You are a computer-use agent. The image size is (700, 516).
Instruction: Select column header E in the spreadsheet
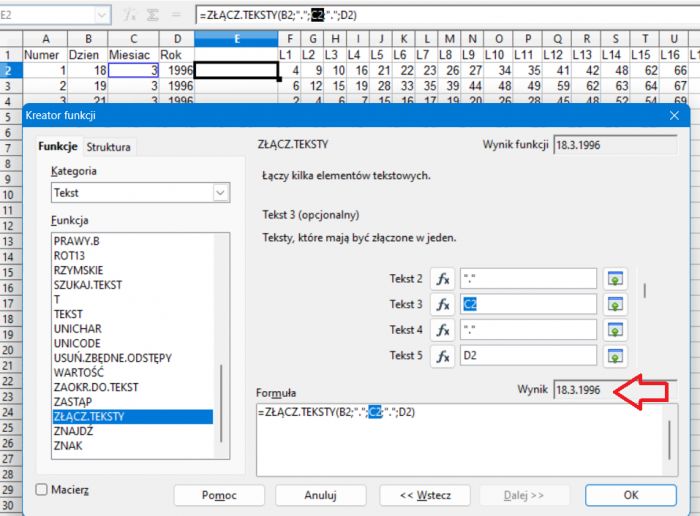(x=236, y=39)
